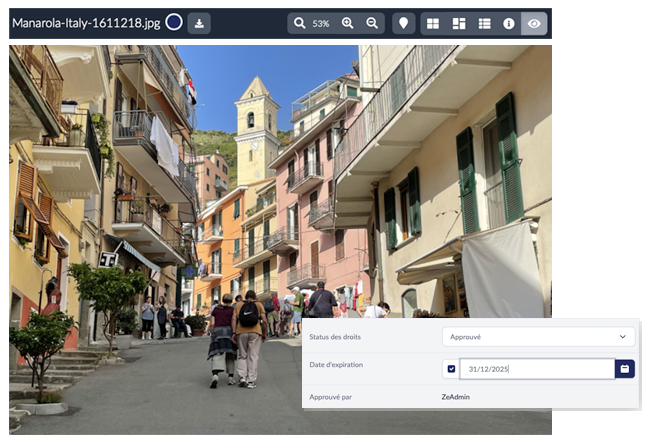The height and width of the screenshot is (440, 660).
Task: Switch to the list layout view
Action: coord(484,23)
